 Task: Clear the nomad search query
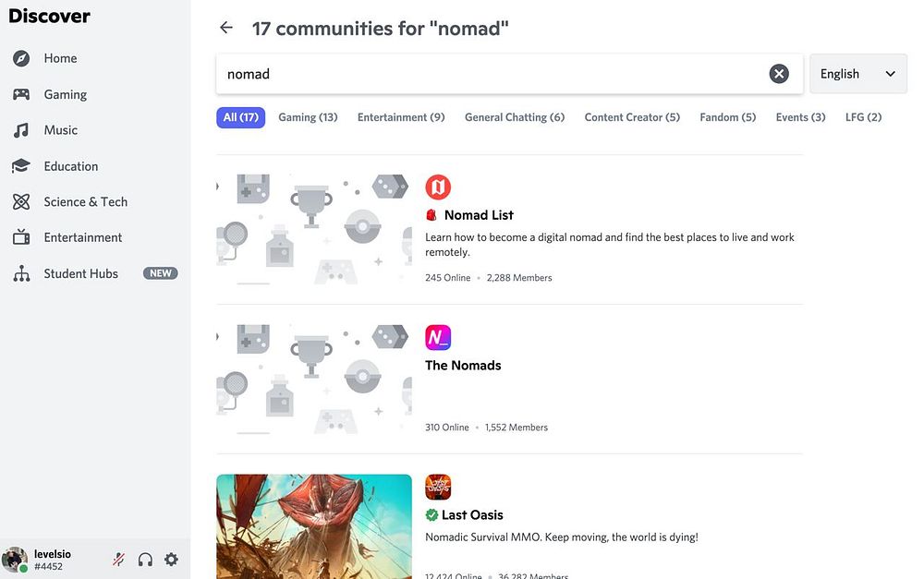(x=779, y=74)
